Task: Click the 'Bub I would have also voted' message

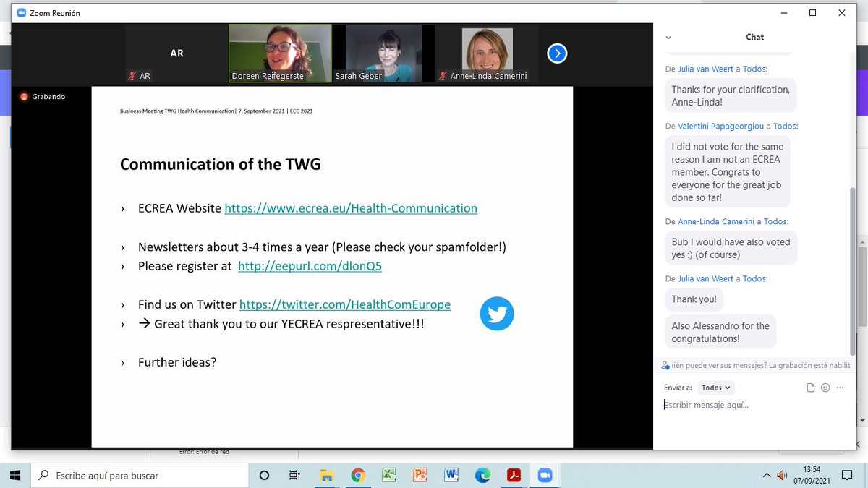Action: point(731,248)
